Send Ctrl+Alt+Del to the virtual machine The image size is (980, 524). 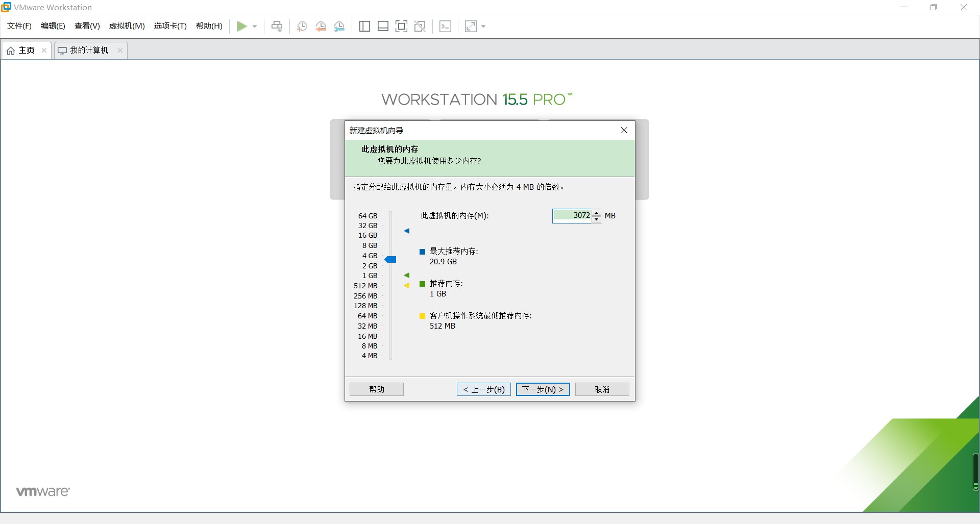pos(277,26)
